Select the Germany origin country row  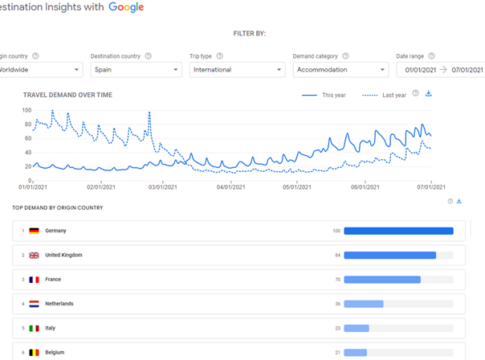(239, 231)
